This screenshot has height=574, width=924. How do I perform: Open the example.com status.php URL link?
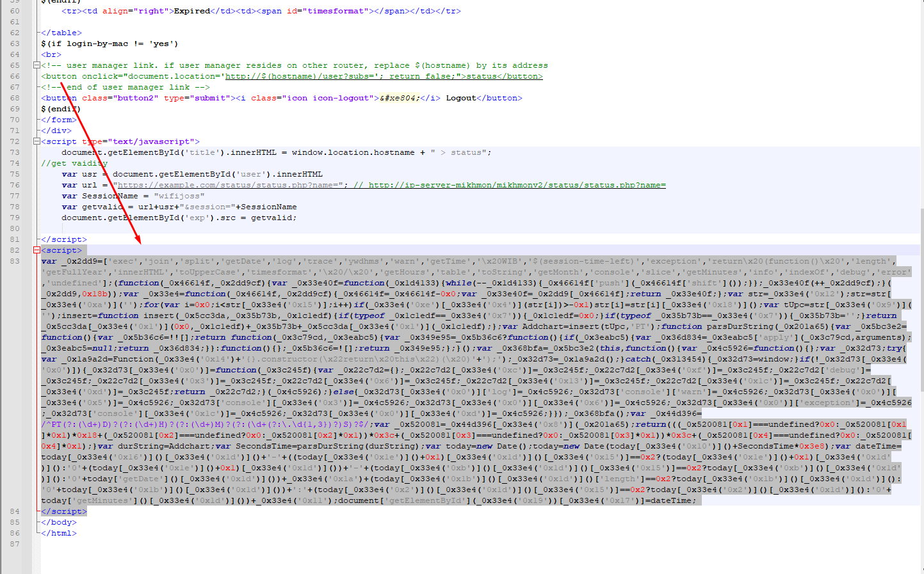click(x=231, y=185)
